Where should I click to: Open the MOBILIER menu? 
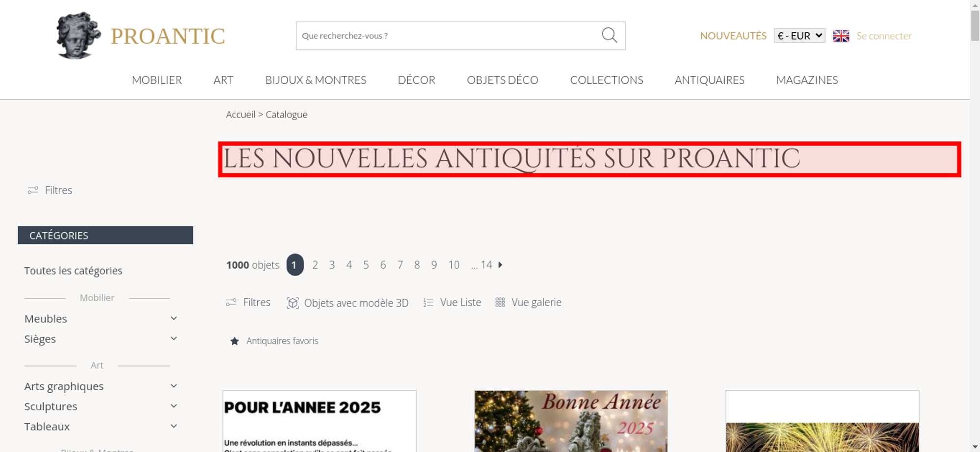pyautogui.click(x=157, y=80)
